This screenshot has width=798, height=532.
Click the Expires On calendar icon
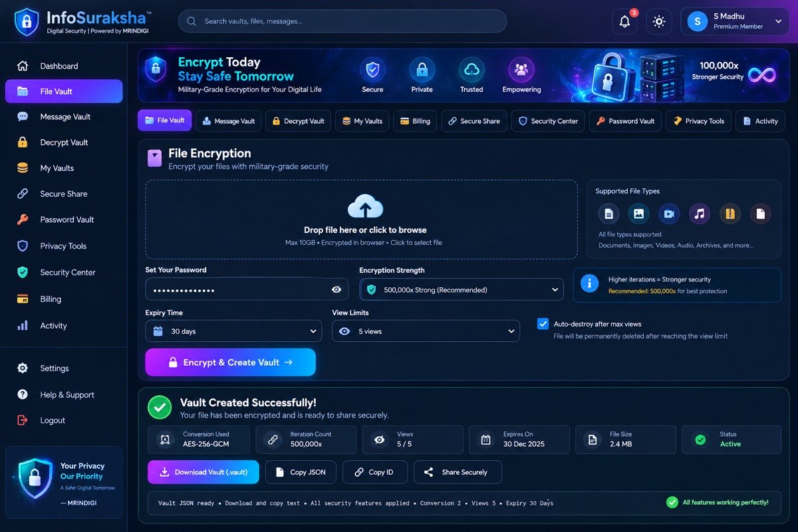tap(485, 440)
